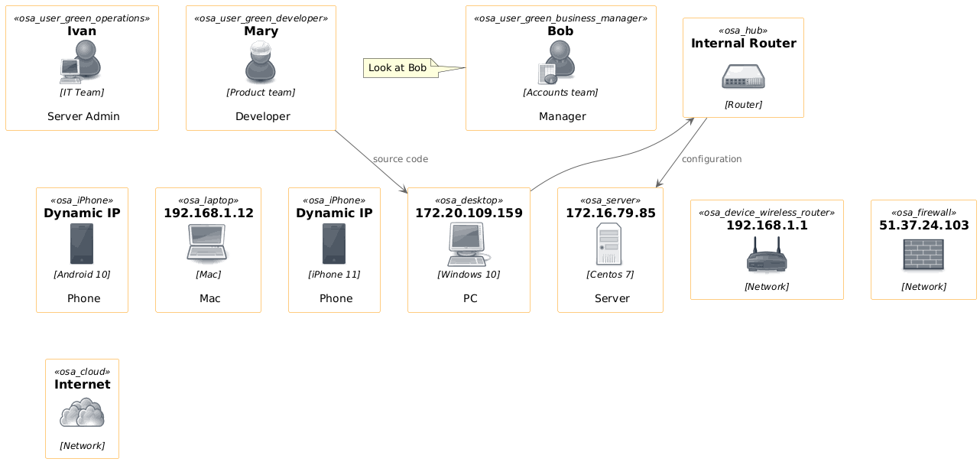Click the Android 10 phone icon
This screenshot has height=462, width=980.
tap(82, 244)
